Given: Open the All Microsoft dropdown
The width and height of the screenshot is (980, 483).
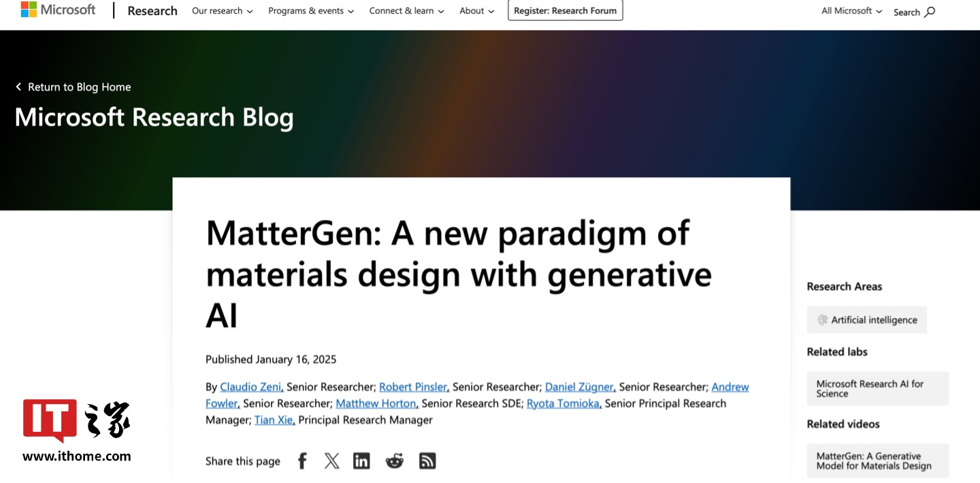Looking at the screenshot, I should coord(852,11).
